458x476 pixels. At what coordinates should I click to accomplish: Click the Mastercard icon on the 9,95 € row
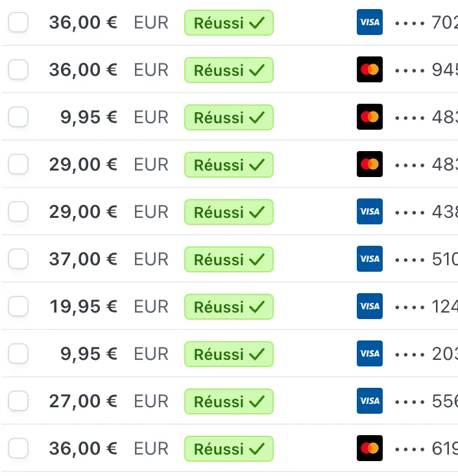370,117
